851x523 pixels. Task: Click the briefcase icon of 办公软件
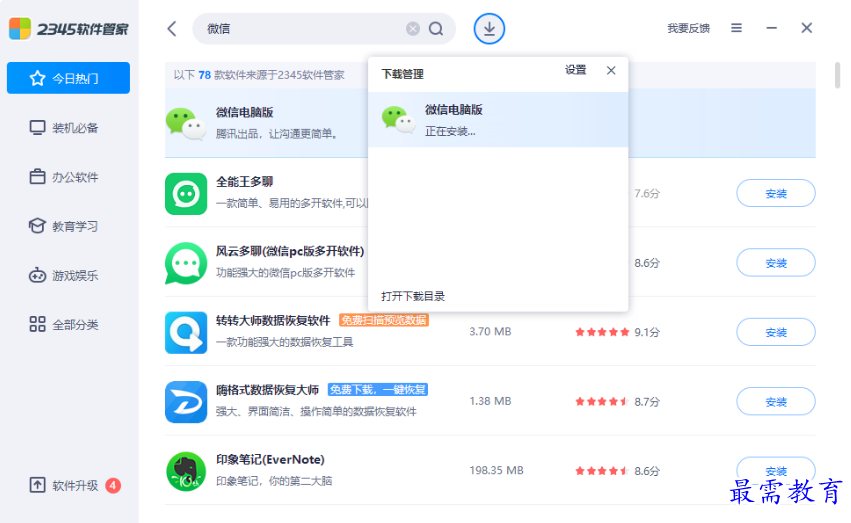pos(37,177)
